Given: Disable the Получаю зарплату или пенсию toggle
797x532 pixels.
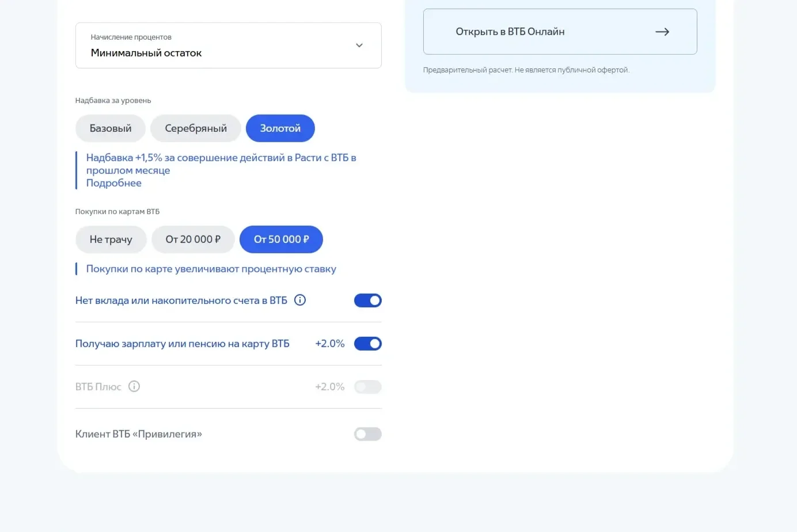Looking at the screenshot, I should (x=368, y=344).
